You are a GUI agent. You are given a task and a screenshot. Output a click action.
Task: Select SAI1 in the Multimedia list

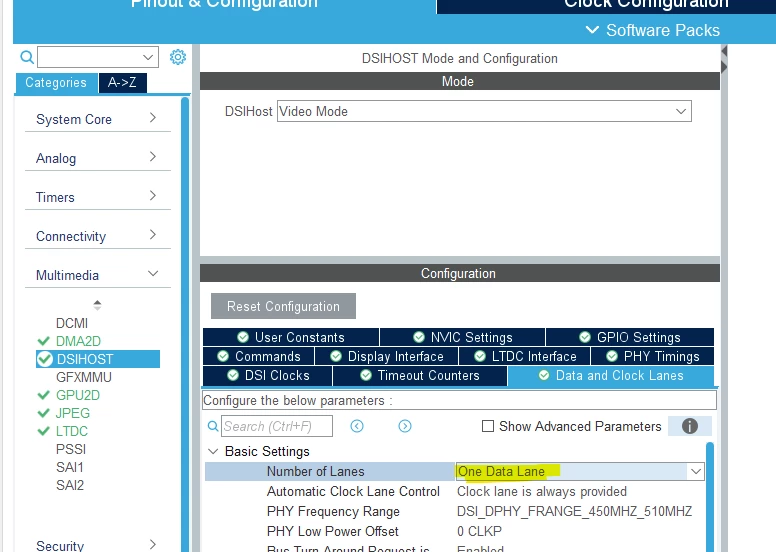pos(70,467)
